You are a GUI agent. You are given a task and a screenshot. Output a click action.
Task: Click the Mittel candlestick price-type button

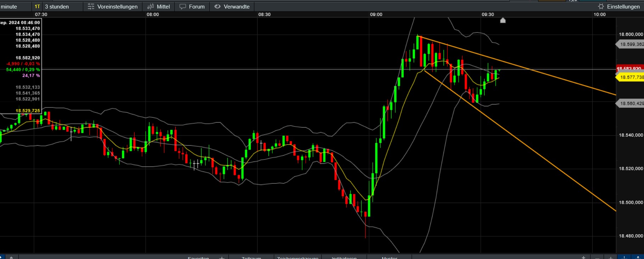(x=158, y=7)
